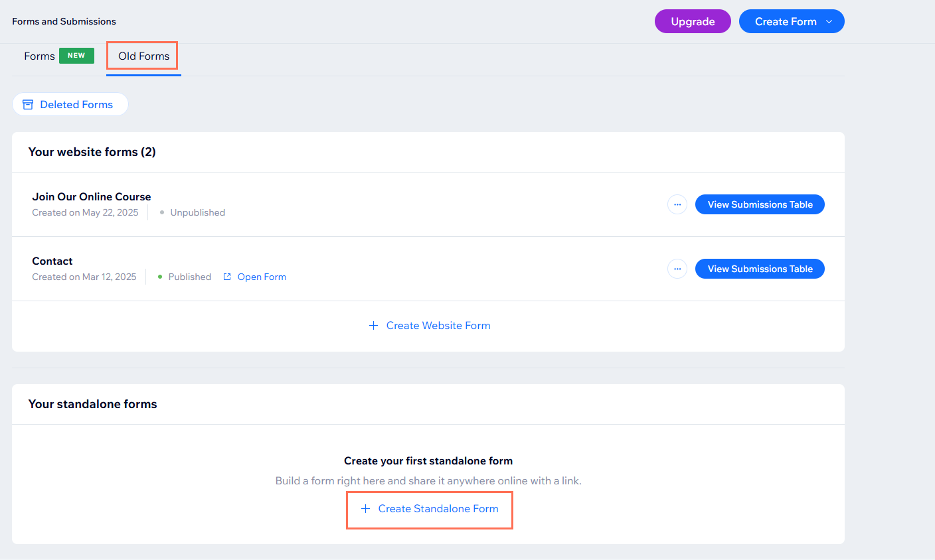This screenshot has height=560, width=935.
Task: Expand the Create Form dropdown arrow
Action: 829,22
